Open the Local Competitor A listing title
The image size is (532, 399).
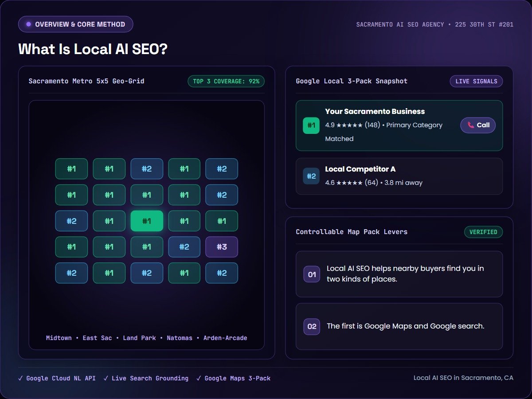click(360, 169)
